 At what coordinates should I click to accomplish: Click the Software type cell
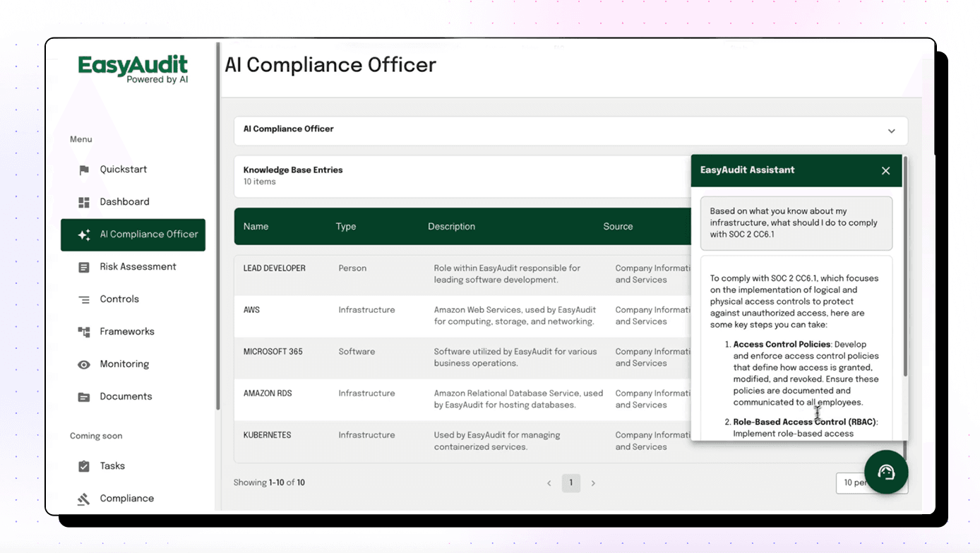(357, 352)
